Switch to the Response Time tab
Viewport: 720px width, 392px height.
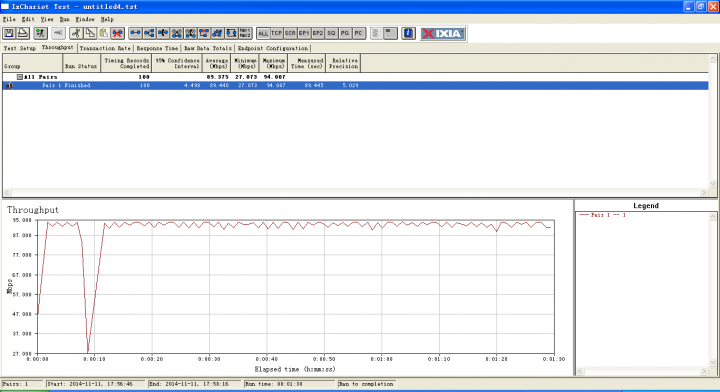(x=157, y=48)
